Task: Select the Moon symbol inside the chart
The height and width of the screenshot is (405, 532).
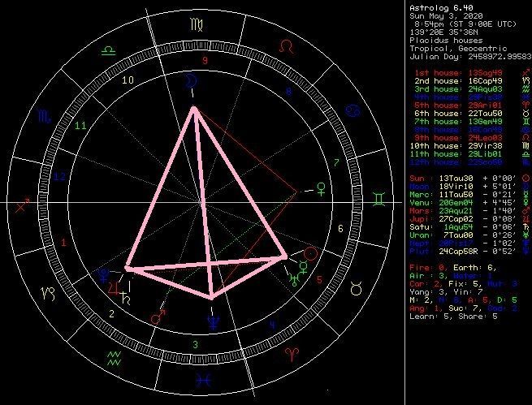Action: click(x=191, y=80)
